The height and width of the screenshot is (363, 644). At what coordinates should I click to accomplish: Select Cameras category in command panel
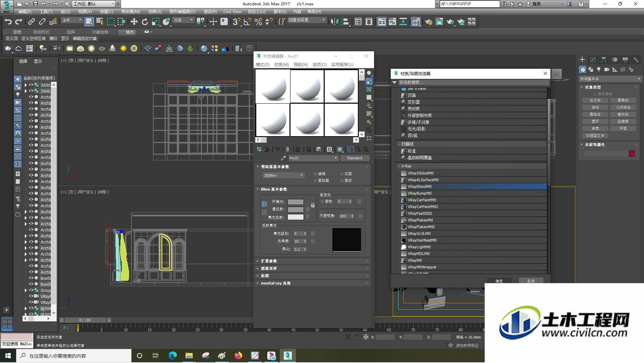[x=607, y=70]
